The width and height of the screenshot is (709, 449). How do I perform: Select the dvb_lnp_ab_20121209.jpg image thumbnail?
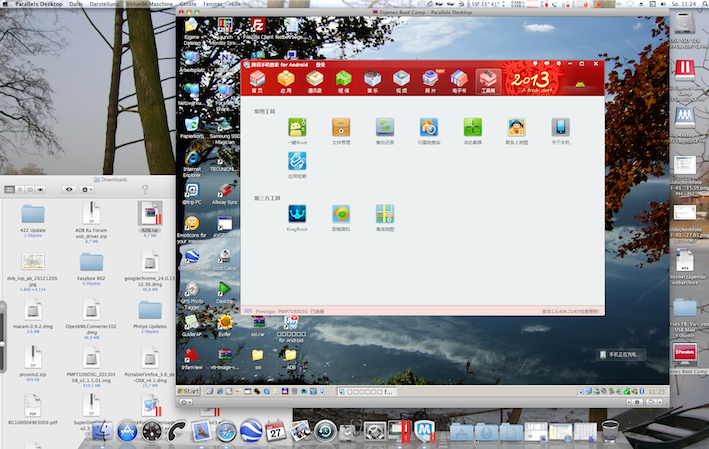click(x=33, y=261)
